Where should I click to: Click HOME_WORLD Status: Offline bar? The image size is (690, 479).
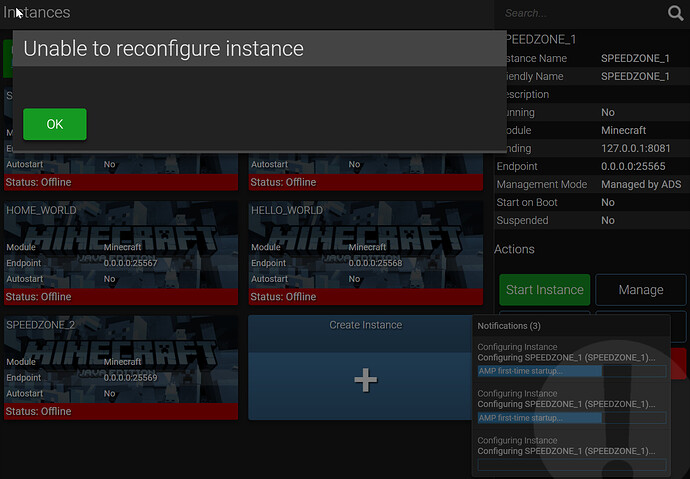click(x=121, y=296)
